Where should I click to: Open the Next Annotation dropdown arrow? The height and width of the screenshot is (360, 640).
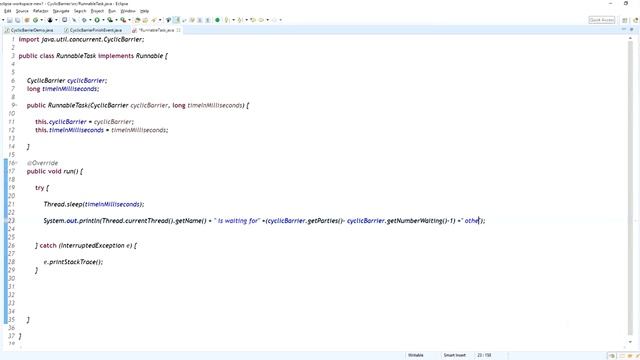[x=233, y=20]
